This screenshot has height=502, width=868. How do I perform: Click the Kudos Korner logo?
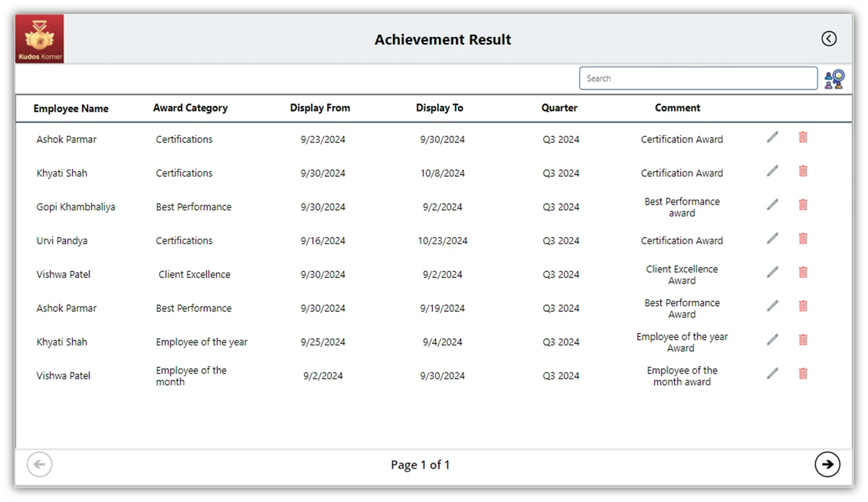tap(39, 40)
